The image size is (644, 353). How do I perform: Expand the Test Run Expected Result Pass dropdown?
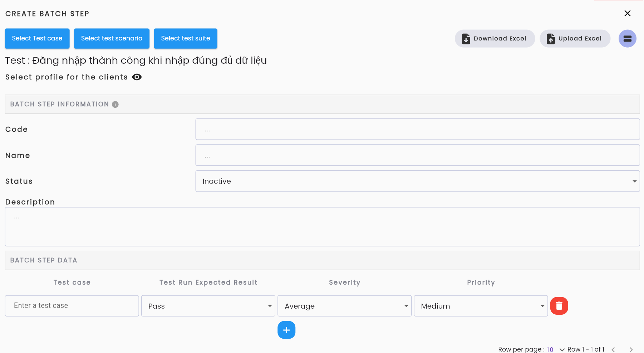pyautogui.click(x=208, y=306)
